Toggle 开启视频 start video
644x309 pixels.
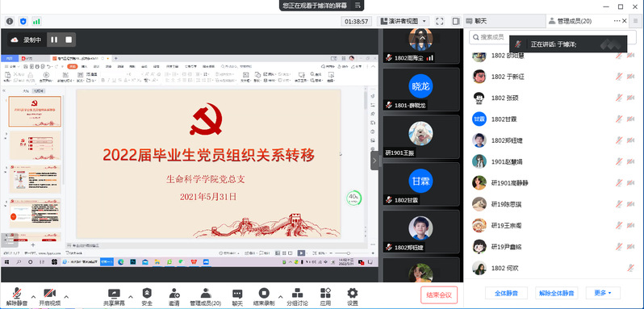coord(50,298)
